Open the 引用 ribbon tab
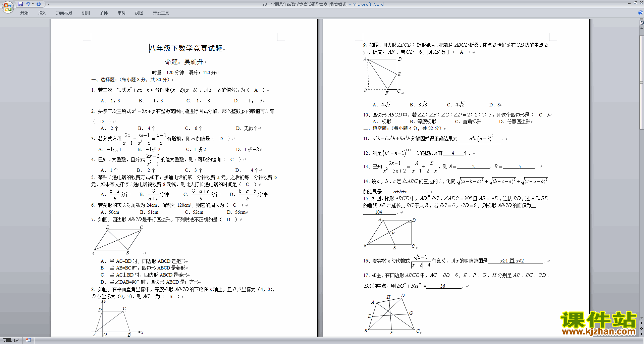644x344 pixels. coord(86,13)
